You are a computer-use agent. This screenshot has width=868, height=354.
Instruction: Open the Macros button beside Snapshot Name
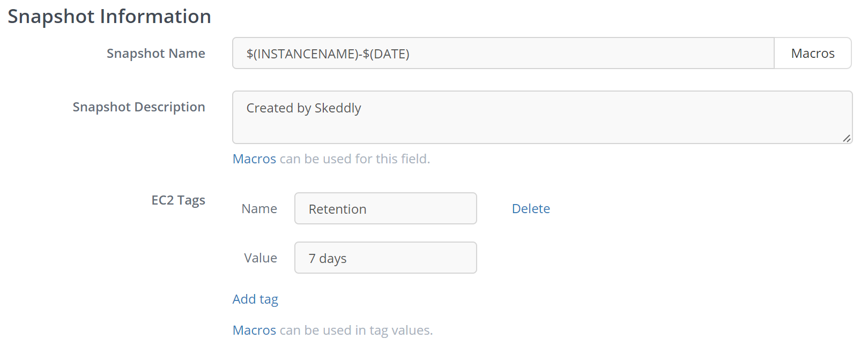tap(812, 53)
